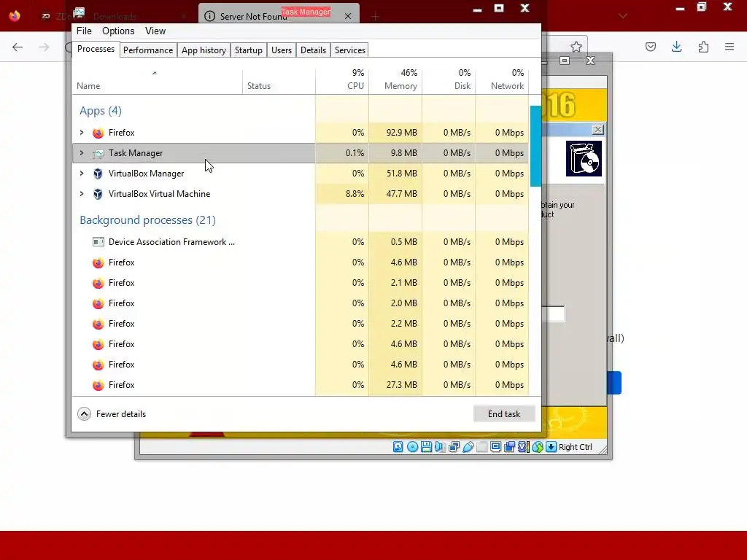Click VirtualBox CPU virtualization V icon
747x560 pixels.
click(x=524, y=447)
